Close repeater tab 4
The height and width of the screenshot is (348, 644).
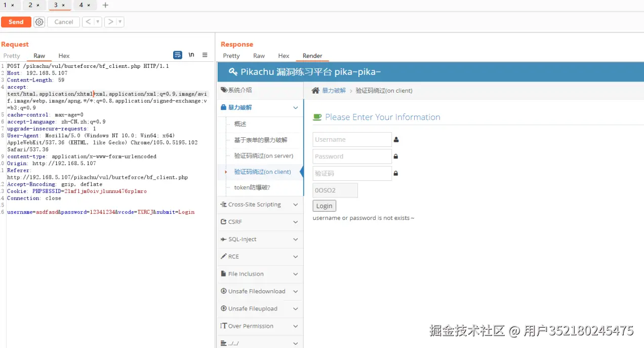click(89, 5)
